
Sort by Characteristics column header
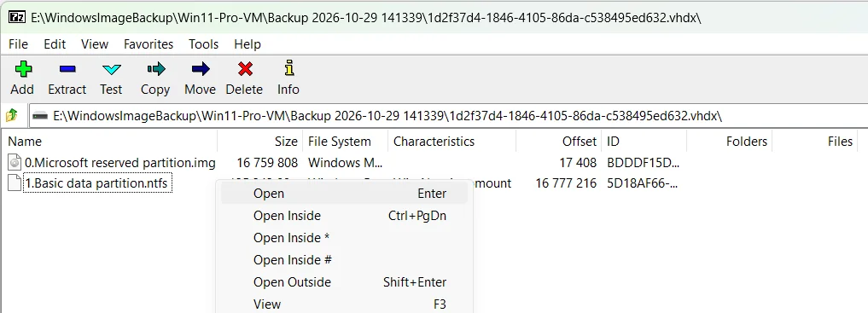(x=451, y=142)
